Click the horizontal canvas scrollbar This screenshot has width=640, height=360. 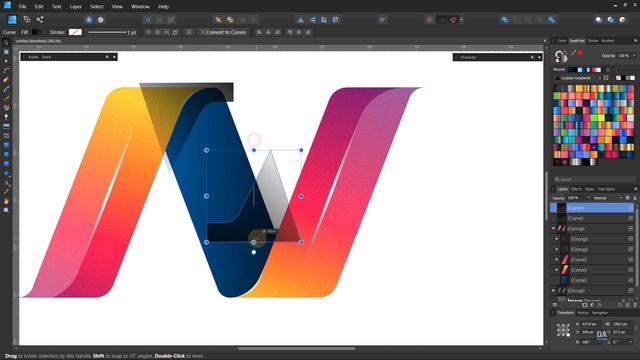click(297, 349)
